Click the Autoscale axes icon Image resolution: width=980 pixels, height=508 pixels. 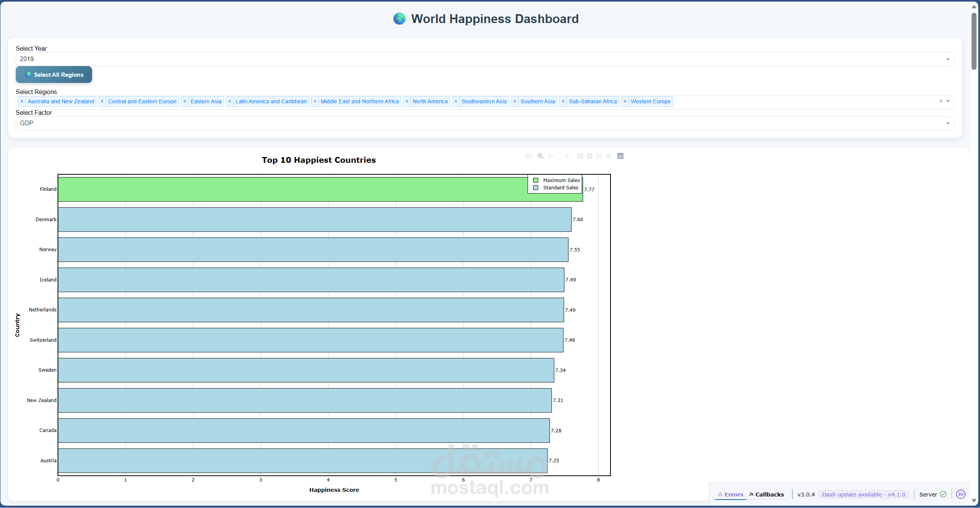(599, 156)
